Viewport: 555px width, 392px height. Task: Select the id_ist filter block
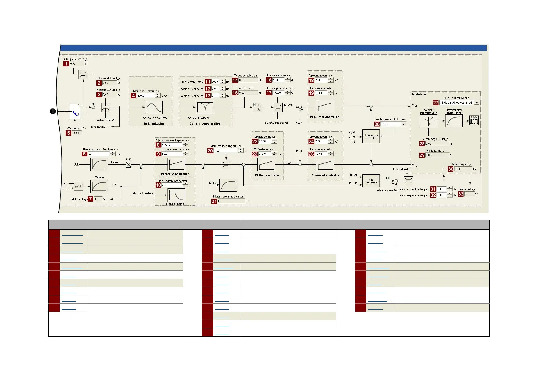coord(228,185)
